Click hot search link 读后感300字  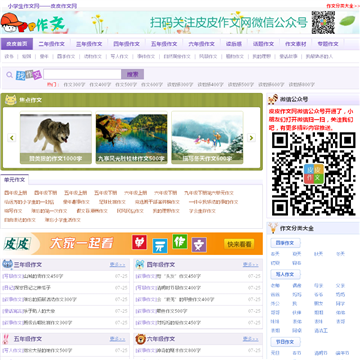tap(180, 85)
